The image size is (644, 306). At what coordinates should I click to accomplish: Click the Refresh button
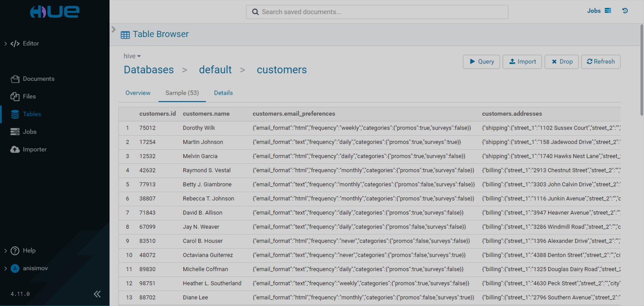(x=601, y=62)
